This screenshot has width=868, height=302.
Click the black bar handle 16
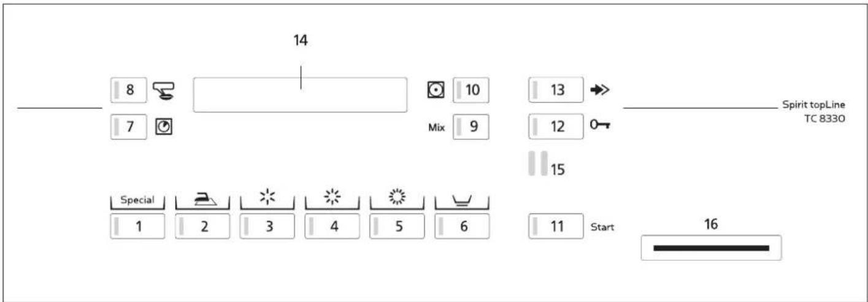(711, 247)
